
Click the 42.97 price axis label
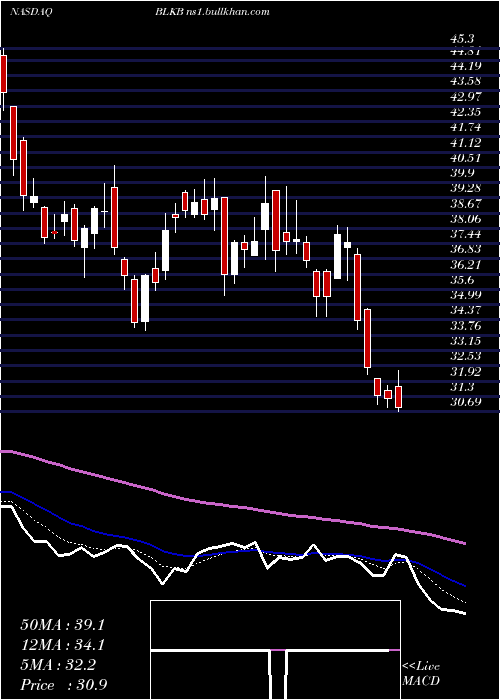(466, 96)
